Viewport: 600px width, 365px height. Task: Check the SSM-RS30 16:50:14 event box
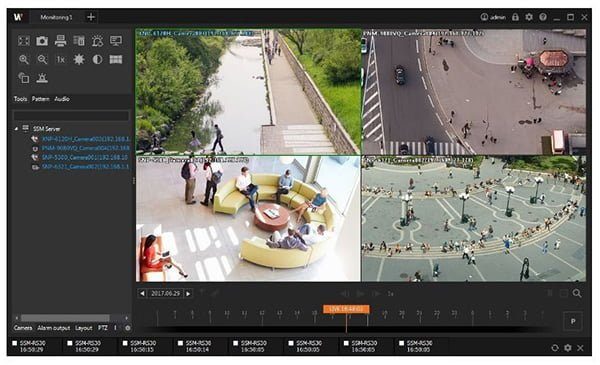pos(180,343)
